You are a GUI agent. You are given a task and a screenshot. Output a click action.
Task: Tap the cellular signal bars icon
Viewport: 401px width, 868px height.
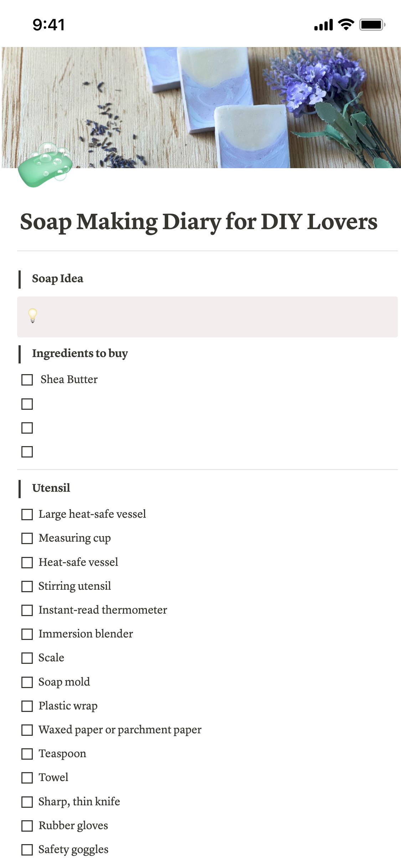(x=323, y=25)
